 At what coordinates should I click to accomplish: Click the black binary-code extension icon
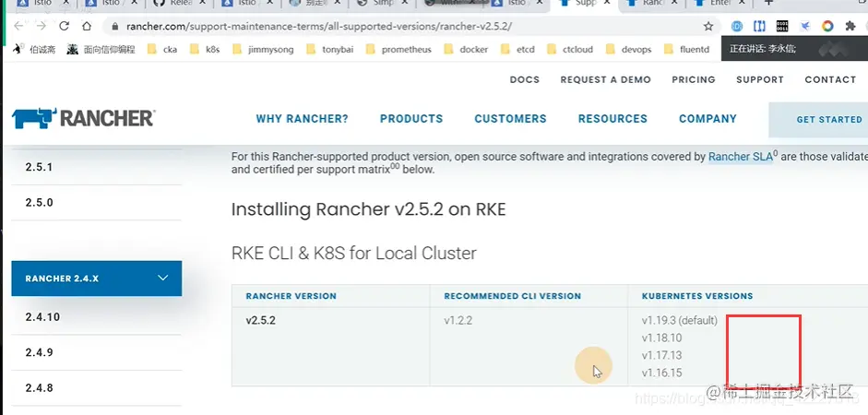(782, 26)
